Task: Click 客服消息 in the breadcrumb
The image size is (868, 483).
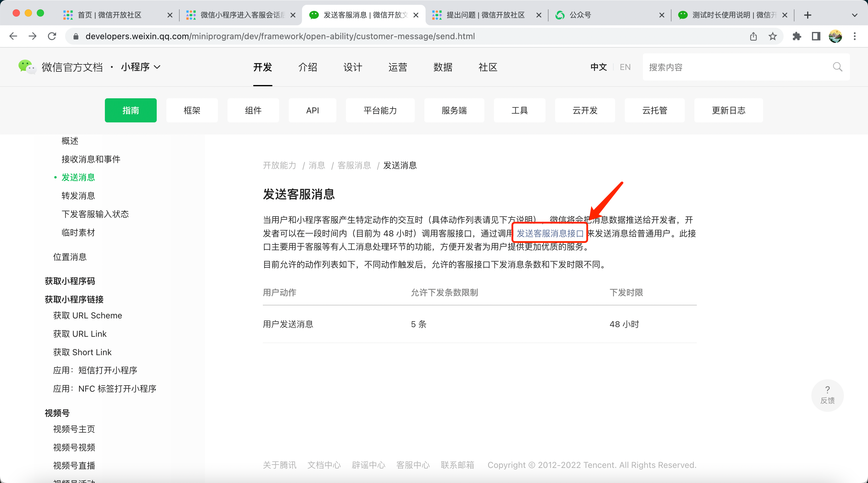Action: pos(354,165)
